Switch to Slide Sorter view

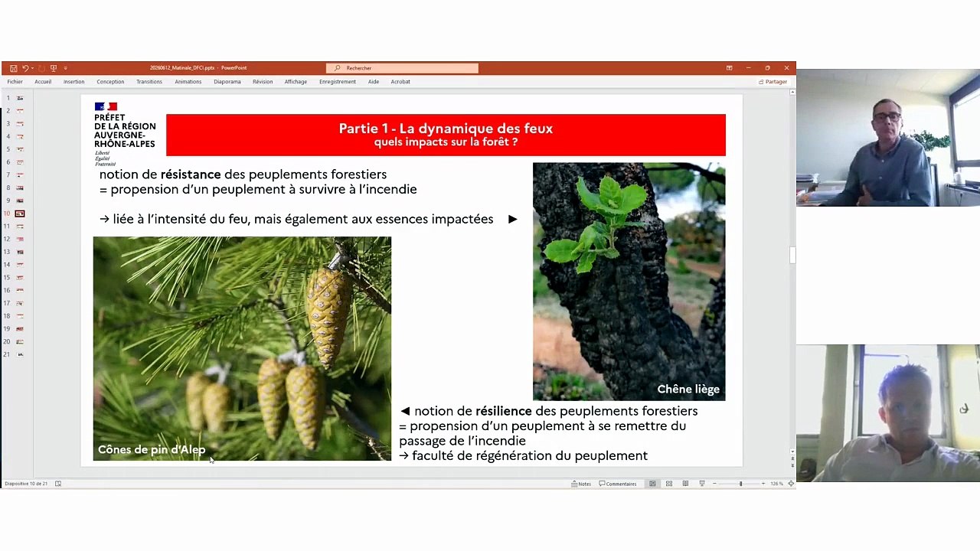click(669, 484)
